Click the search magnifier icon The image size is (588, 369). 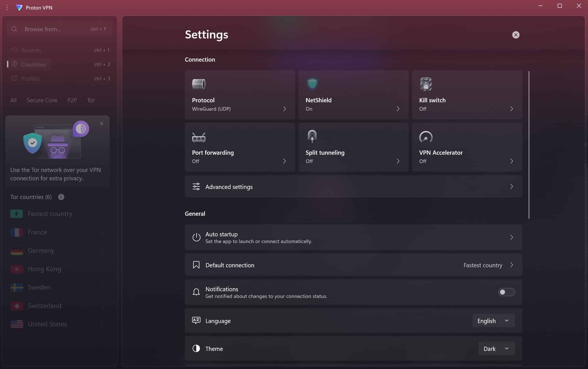[14, 29]
